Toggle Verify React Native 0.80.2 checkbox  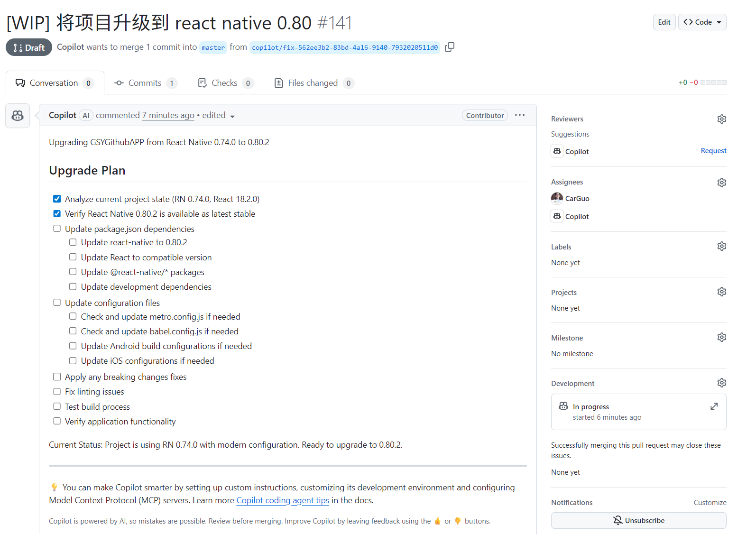pos(57,213)
